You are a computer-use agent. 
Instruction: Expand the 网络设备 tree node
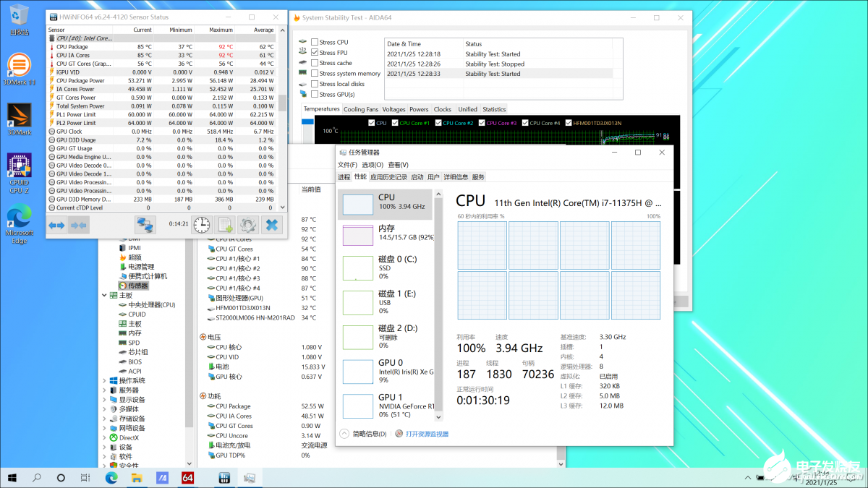click(x=105, y=428)
